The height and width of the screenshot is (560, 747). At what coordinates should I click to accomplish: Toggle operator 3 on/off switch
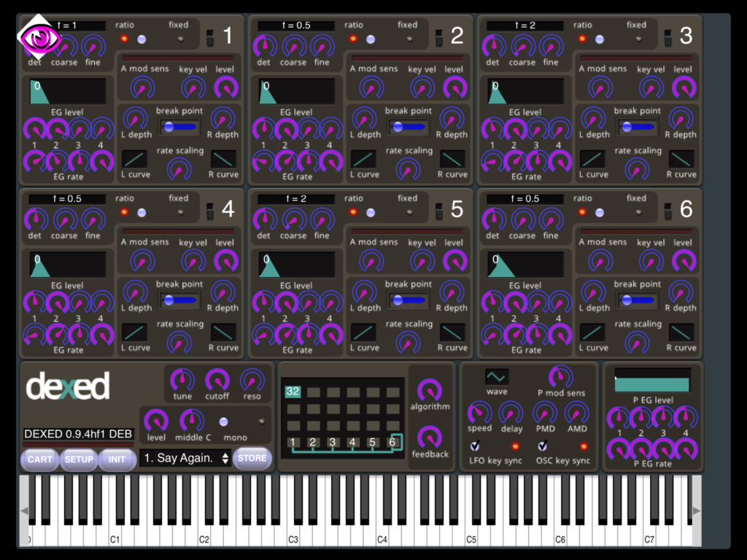[668, 38]
